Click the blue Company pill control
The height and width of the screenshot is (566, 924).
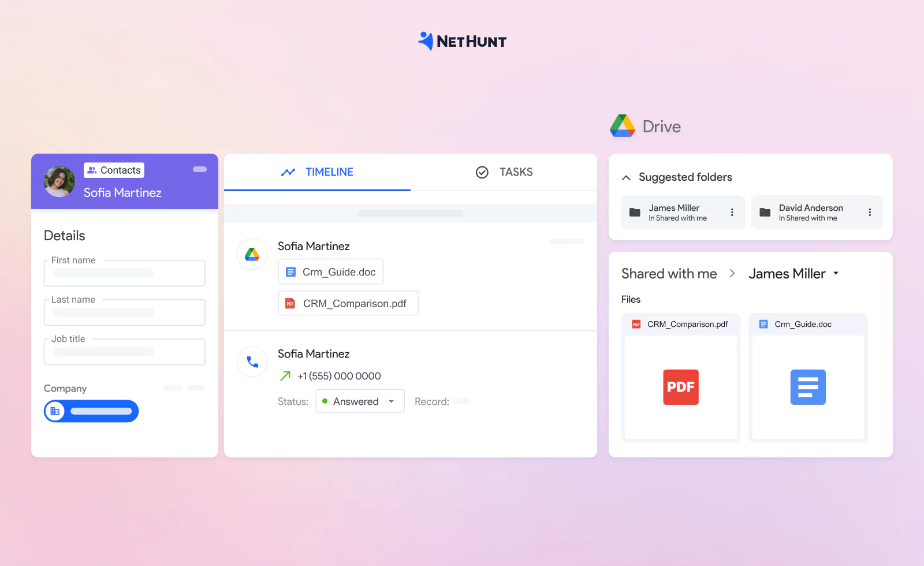[91, 411]
